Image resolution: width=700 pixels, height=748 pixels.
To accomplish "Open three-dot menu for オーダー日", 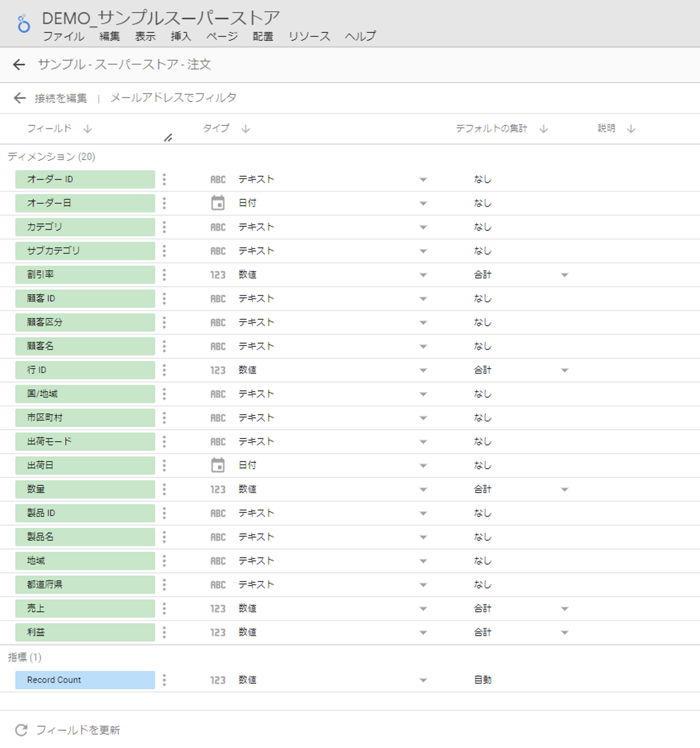I will [164, 203].
